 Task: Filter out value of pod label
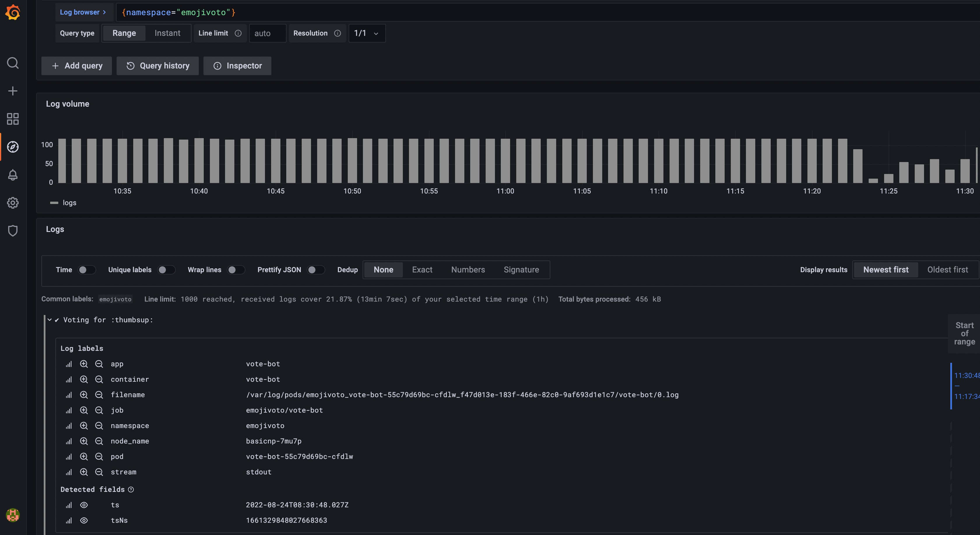(x=99, y=457)
